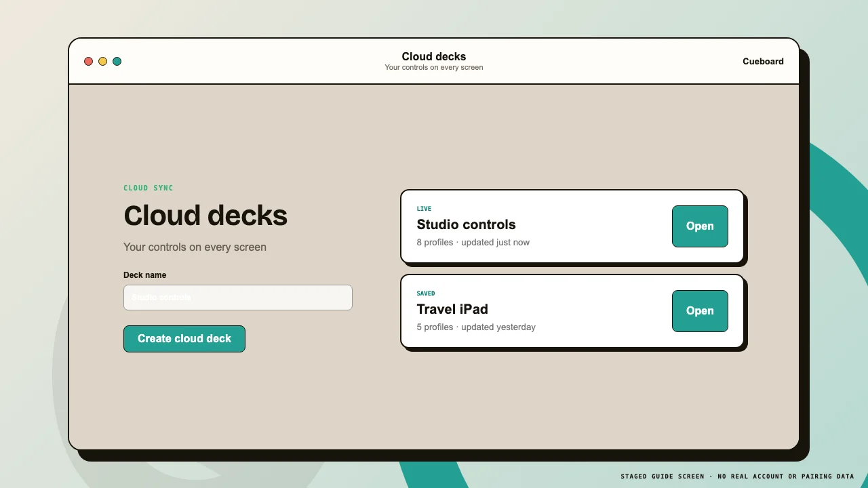Click the Deck name field label
Viewport: 868px width, 488px height.
pyautogui.click(x=144, y=275)
